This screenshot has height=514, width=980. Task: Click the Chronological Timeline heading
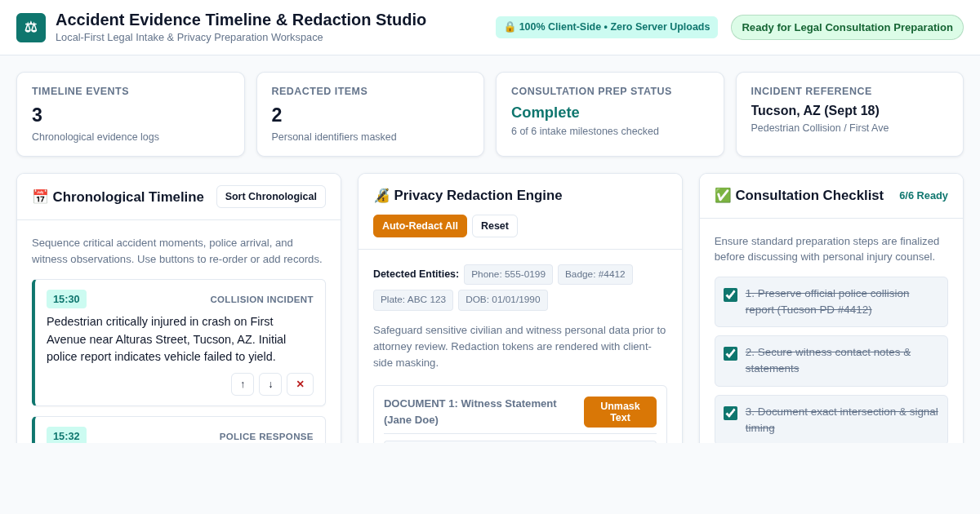pyautogui.click(x=118, y=197)
